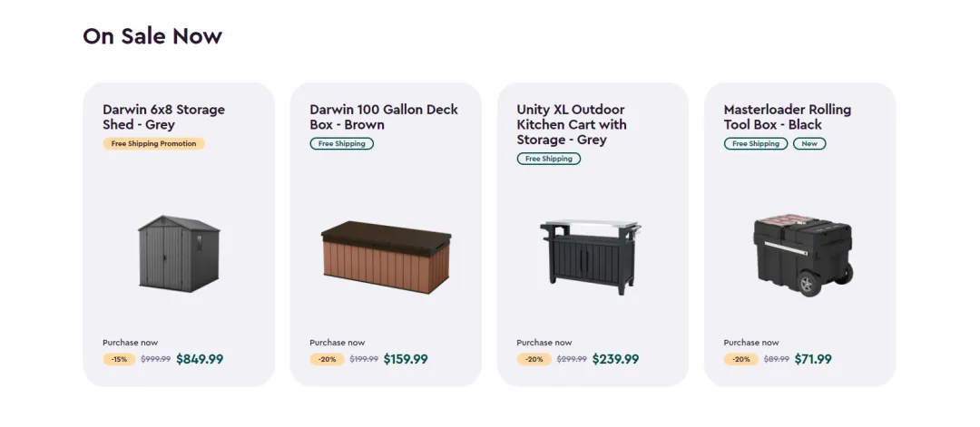Click the $71.99 sale price
980x427 pixels.
[813, 359]
